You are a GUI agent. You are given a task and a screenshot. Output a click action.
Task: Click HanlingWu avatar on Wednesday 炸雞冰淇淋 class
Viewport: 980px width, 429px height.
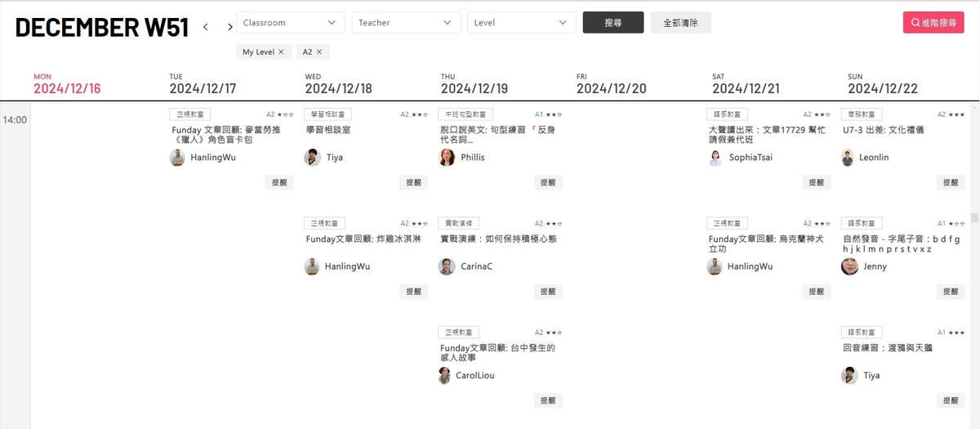click(312, 266)
